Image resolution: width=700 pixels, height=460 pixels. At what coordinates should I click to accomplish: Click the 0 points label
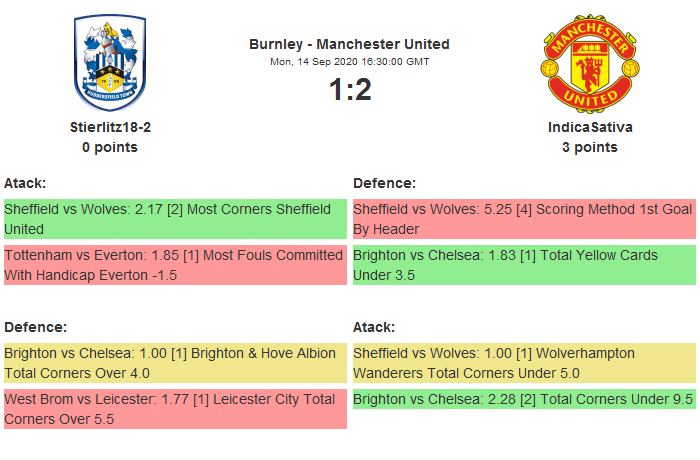coord(110,147)
